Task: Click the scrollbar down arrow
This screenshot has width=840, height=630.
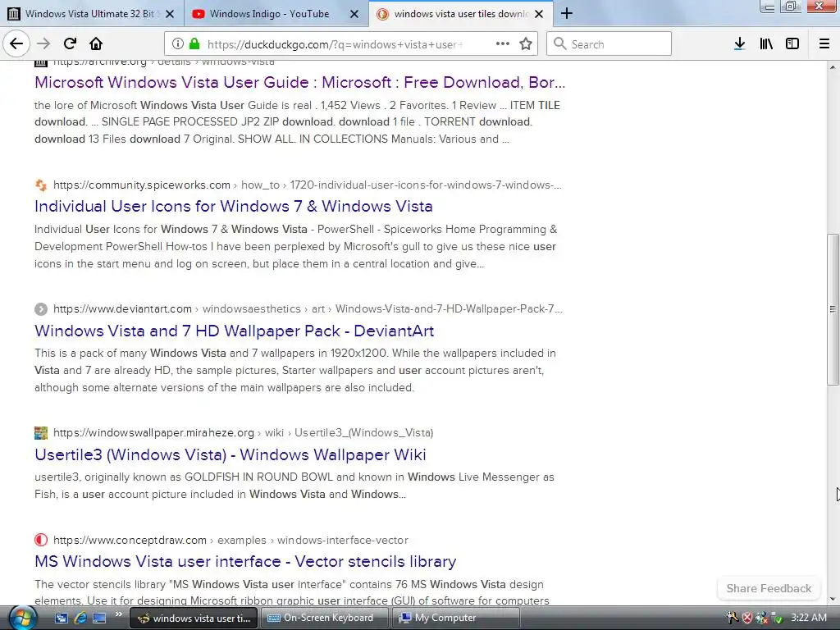Action: point(833,599)
